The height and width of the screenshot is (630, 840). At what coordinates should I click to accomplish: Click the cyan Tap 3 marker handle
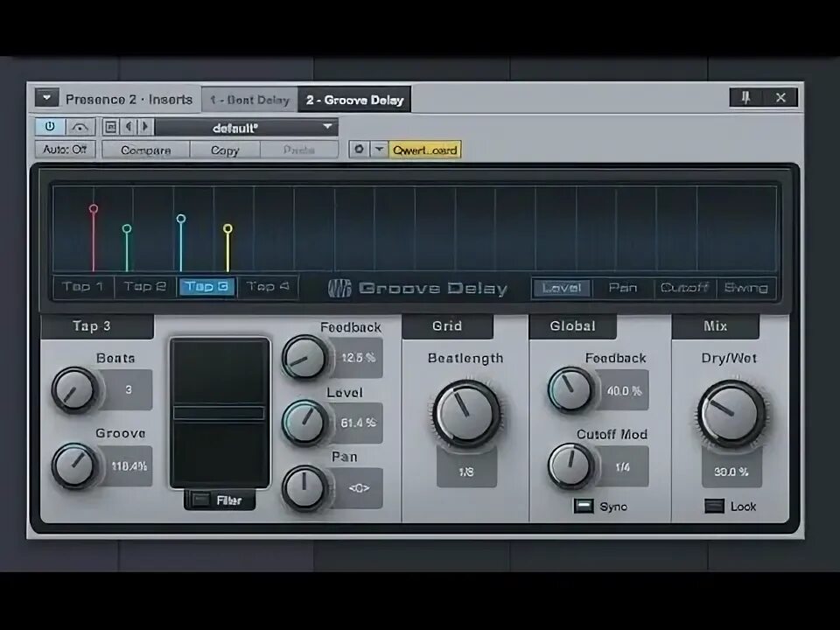pyautogui.click(x=181, y=219)
